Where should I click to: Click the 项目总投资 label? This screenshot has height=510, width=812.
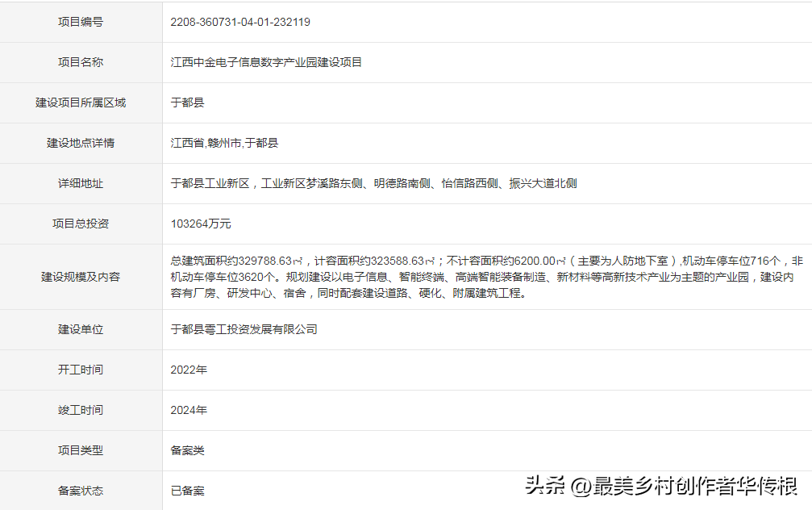coord(81,224)
